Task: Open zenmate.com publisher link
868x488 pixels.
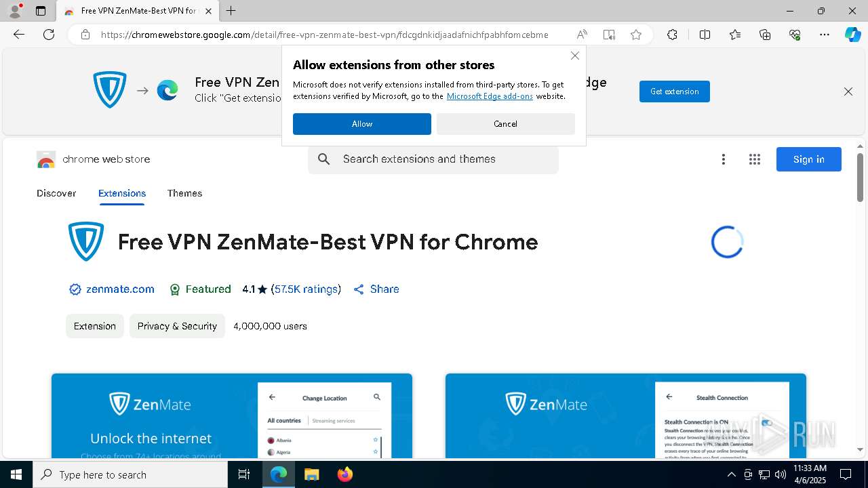Action: click(120, 289)
